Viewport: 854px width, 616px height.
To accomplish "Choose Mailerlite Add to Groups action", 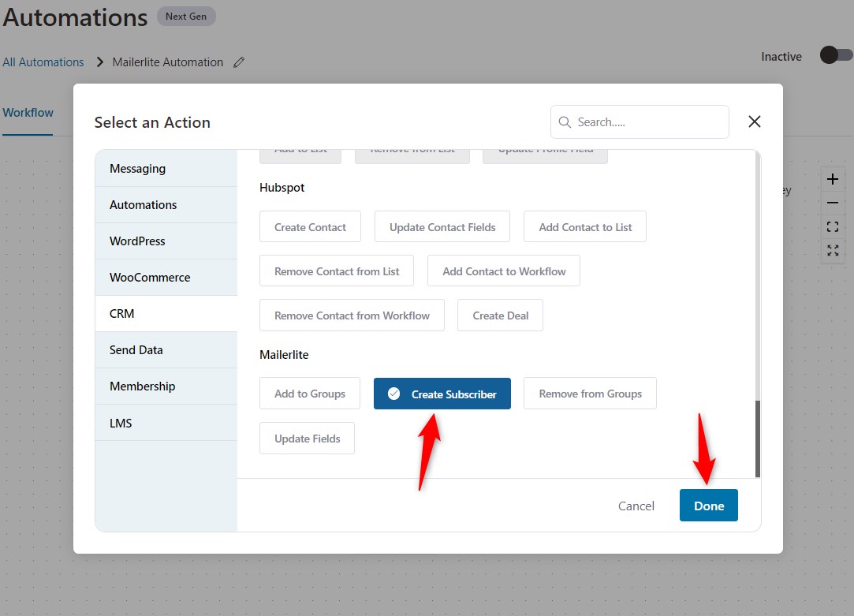I will [x=309, y=394].
